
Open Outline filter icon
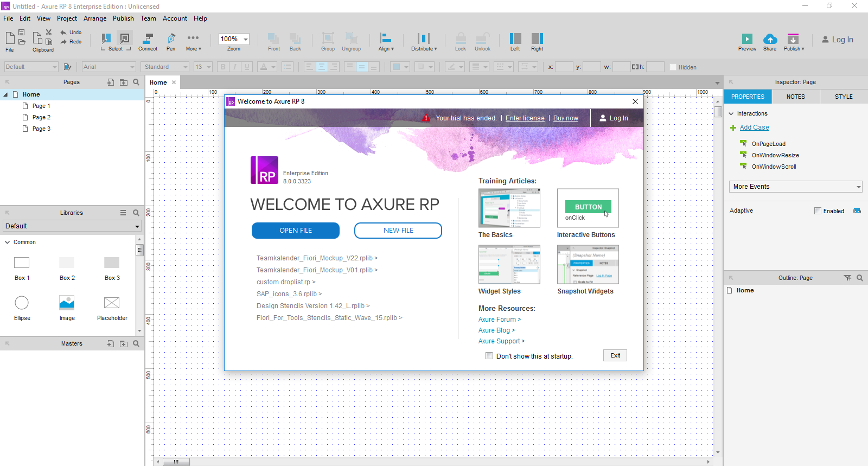click(847, 278)
